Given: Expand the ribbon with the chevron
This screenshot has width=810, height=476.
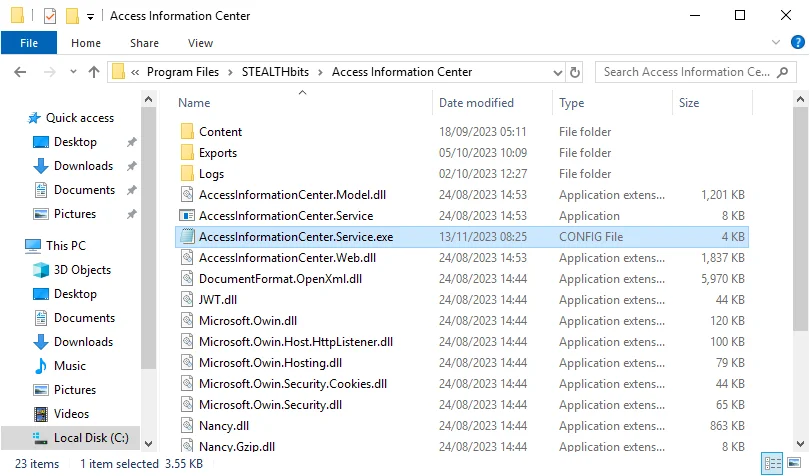Looking at the screenshot, I should pos(775,42).
